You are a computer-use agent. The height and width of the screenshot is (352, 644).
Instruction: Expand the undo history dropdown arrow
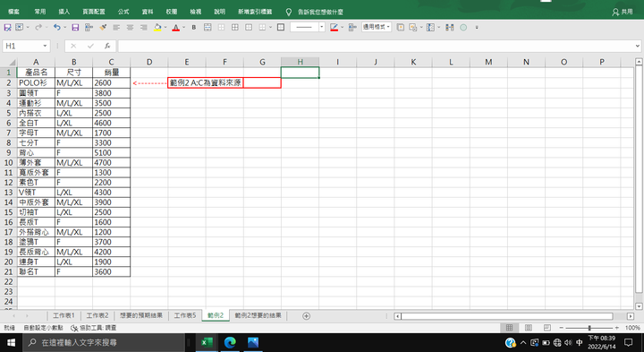click(x=64, y=28)
